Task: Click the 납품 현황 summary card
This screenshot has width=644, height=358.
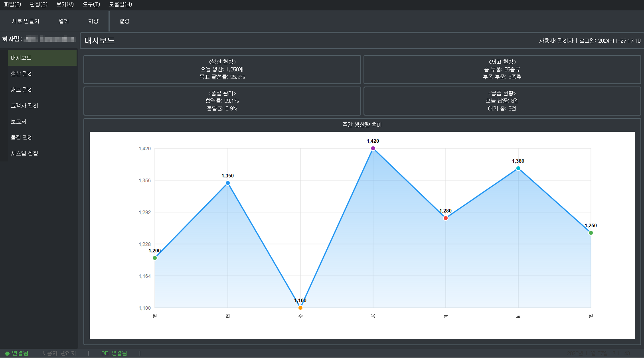Action: click(x=502, y=101)
